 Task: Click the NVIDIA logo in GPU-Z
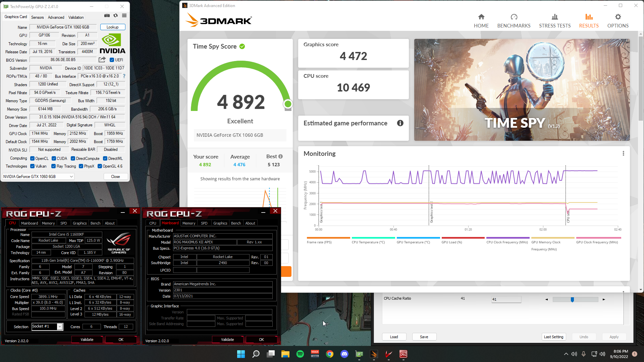112,44
